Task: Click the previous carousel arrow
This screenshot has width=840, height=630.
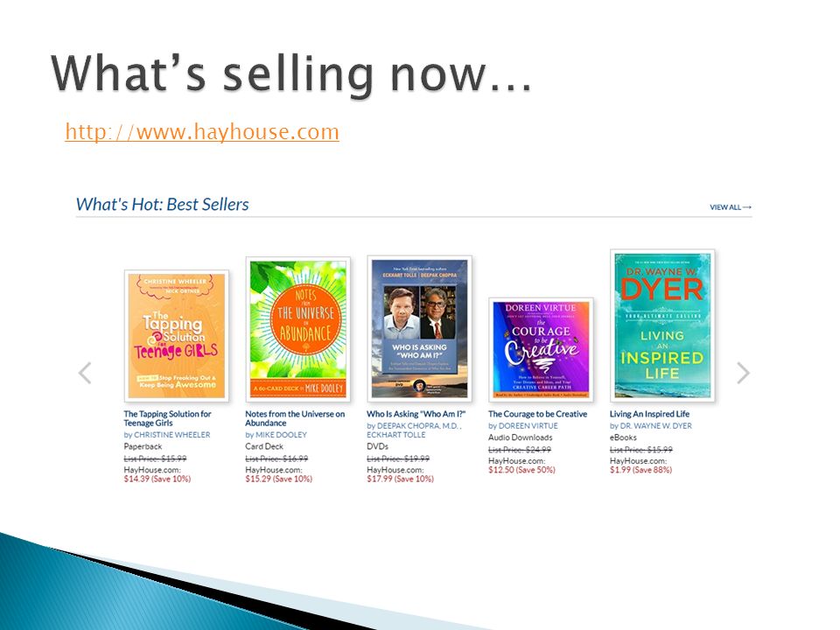Action: (x=85, y=373)
